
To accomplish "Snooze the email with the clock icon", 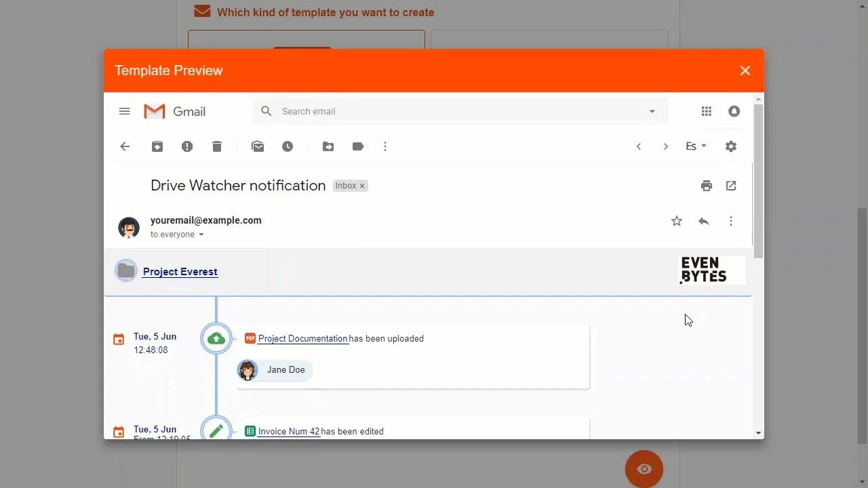I will pyautogui.click(x=288, y=146).
